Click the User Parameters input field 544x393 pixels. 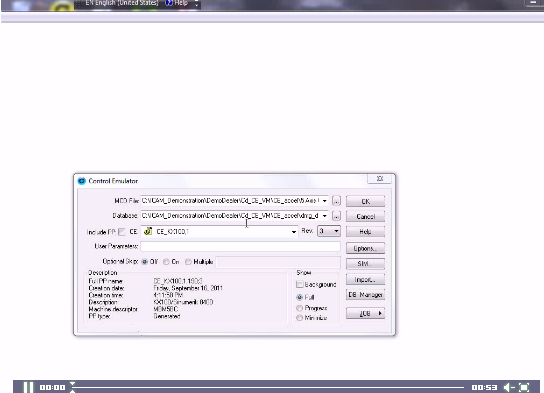(x=240, y=246)
